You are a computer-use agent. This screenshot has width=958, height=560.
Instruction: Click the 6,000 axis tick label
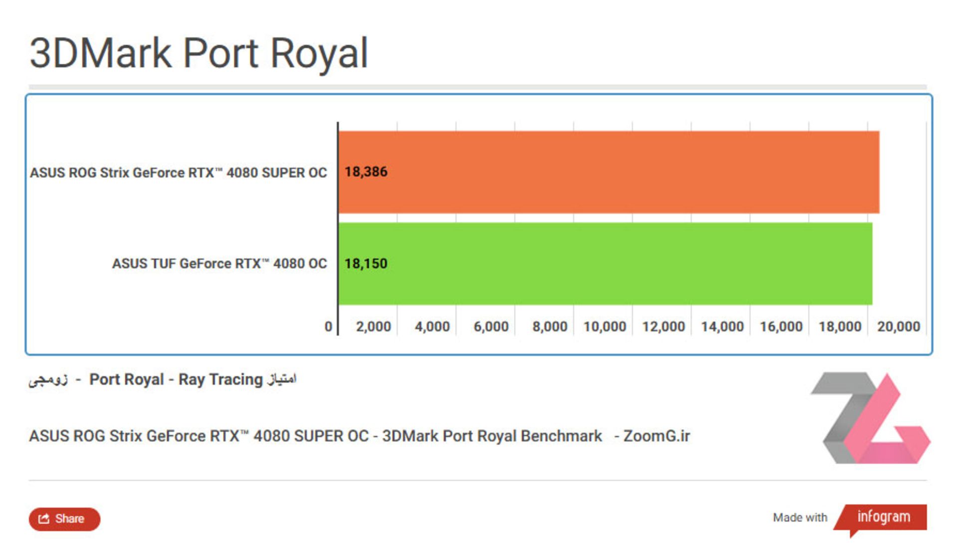coord(491,327)
